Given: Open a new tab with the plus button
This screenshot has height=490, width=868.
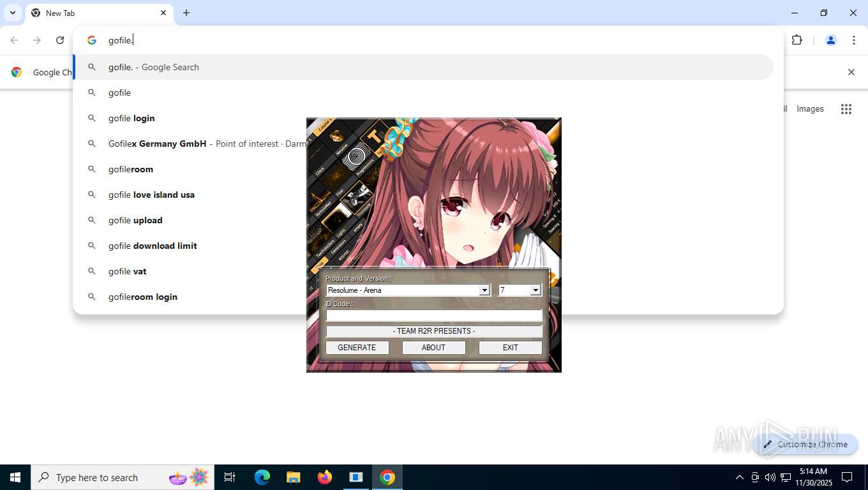Looking at the screenshot, I should point(186,13).
